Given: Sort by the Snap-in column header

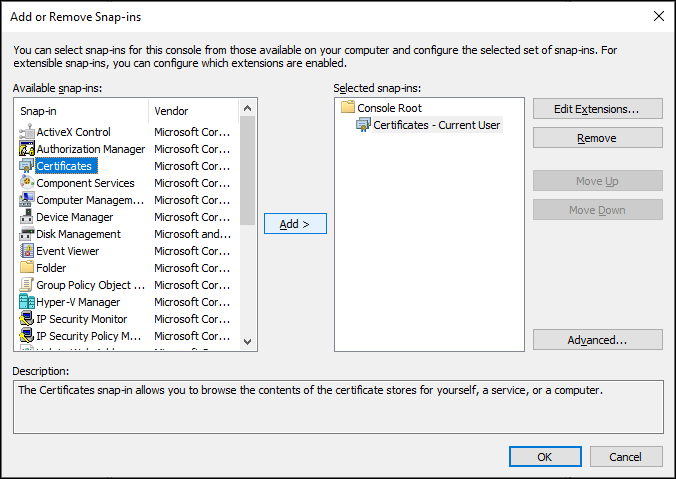Looking at the screenshot, I should (80, 111).
